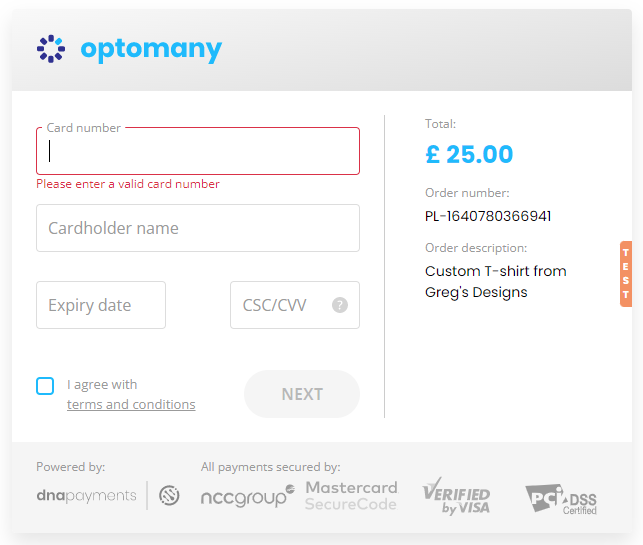This screenshot has width=643, height=545.
Task: Click the dnapayments logo in footer
Action: [86, 495]
